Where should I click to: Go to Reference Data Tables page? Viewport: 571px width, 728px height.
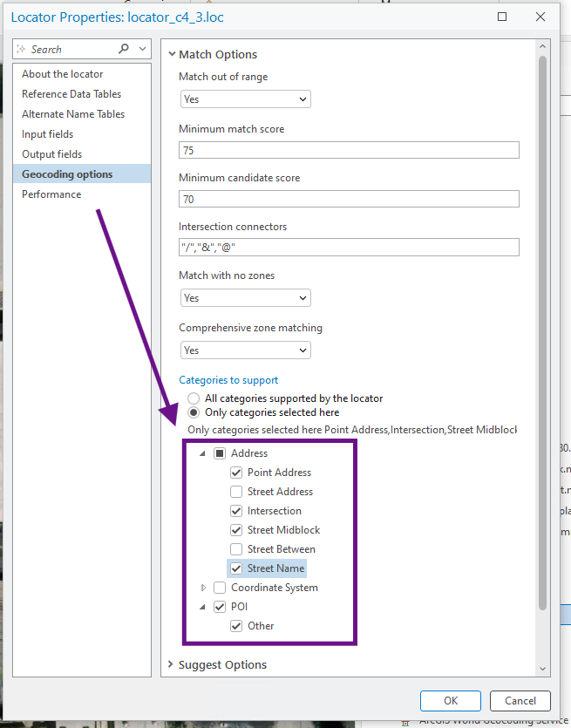pyautogui.click(x=71, y=94)
